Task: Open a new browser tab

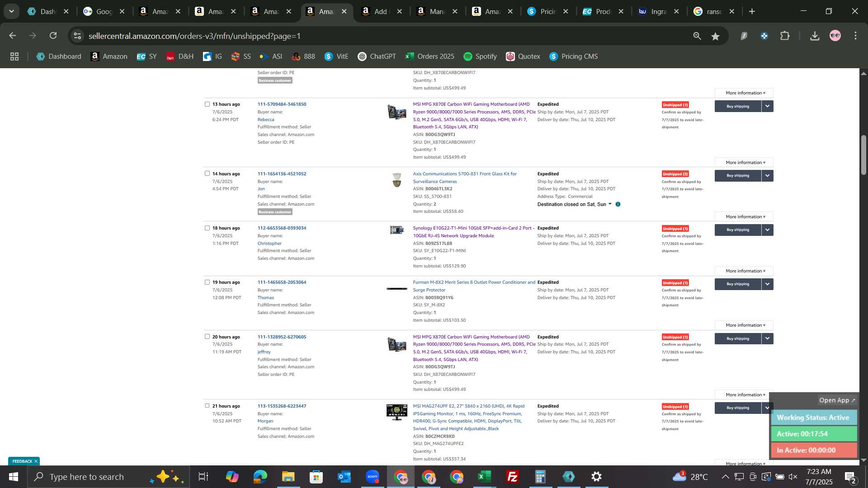Action: coord(752,11)
